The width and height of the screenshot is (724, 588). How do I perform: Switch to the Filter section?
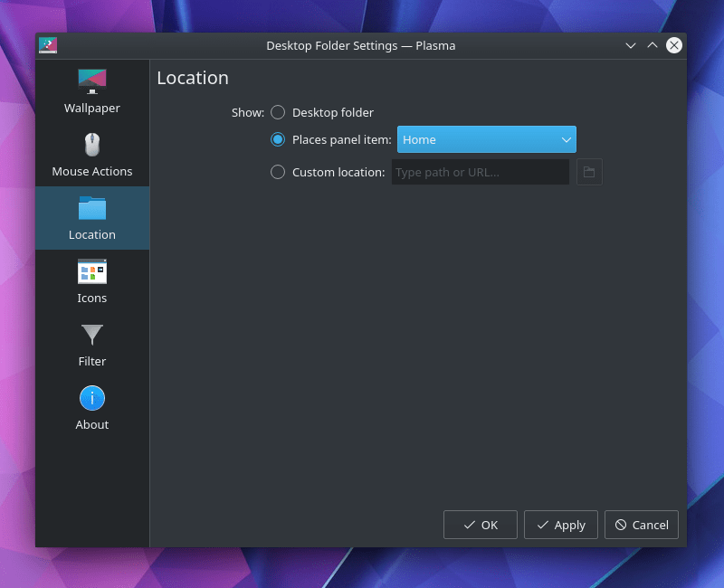coord(91,344)
